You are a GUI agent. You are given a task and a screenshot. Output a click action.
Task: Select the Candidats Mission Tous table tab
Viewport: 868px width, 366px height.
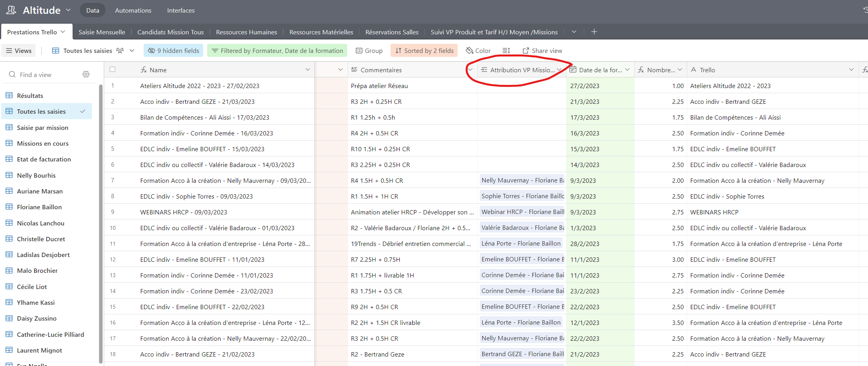(x=170, y=32)
